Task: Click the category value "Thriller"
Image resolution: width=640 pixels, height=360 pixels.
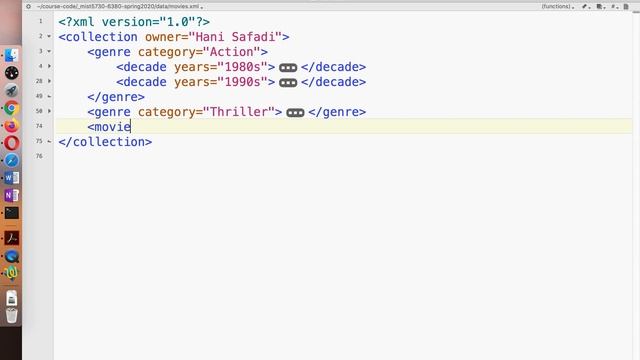Action: (239, 112)
